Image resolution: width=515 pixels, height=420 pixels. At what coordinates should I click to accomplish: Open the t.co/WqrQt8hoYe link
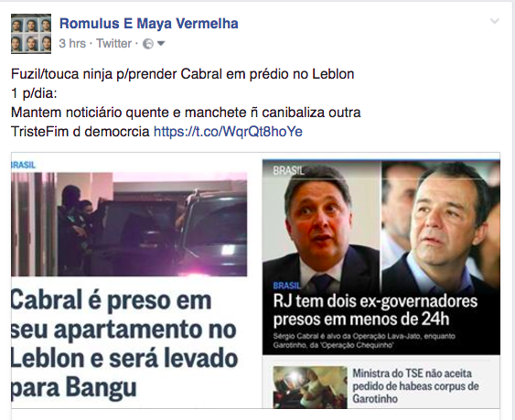pos(228,132)
